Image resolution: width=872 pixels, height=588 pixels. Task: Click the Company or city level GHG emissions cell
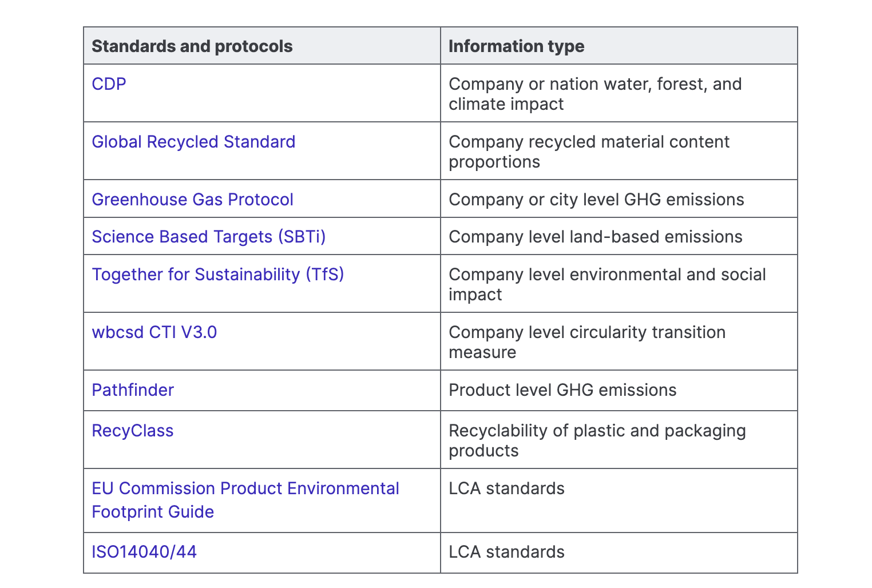[596, 200]
